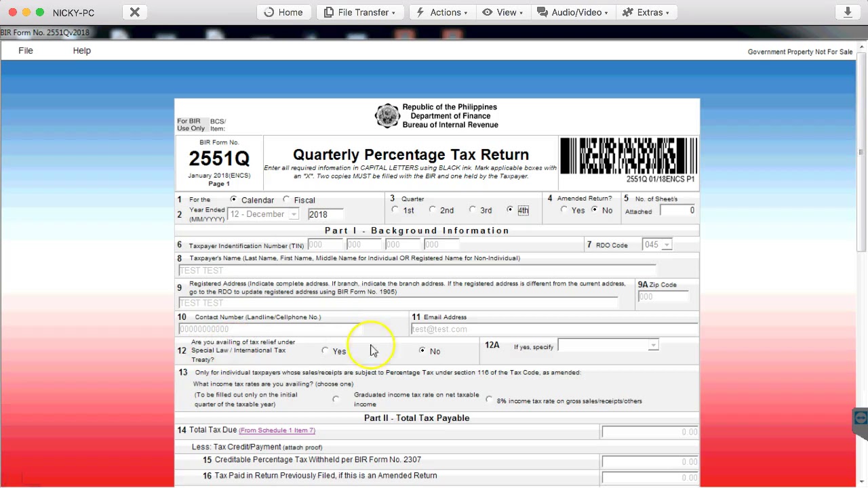Choose the 4th quarter option
868x488 pixels.
(x=510, y=210)
